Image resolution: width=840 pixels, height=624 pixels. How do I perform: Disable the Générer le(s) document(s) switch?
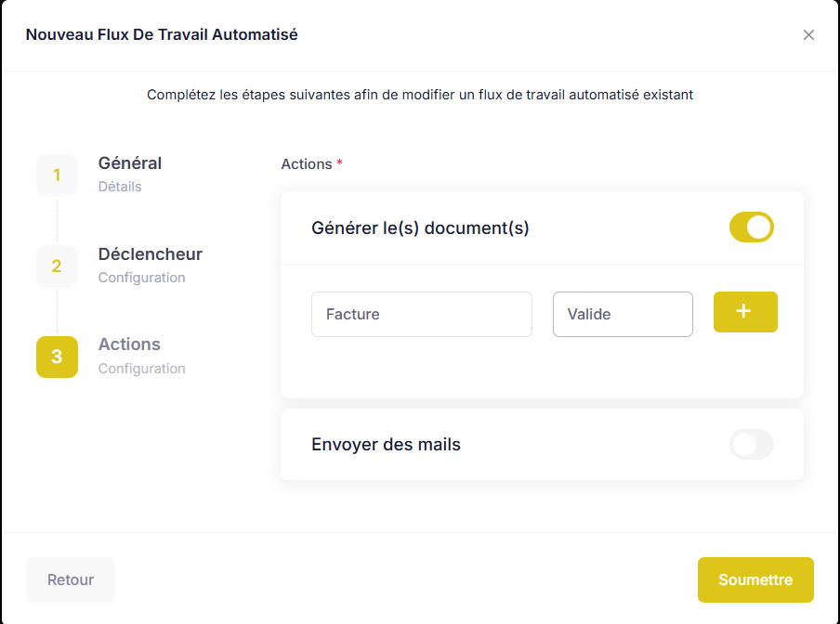tap(751, 227)
